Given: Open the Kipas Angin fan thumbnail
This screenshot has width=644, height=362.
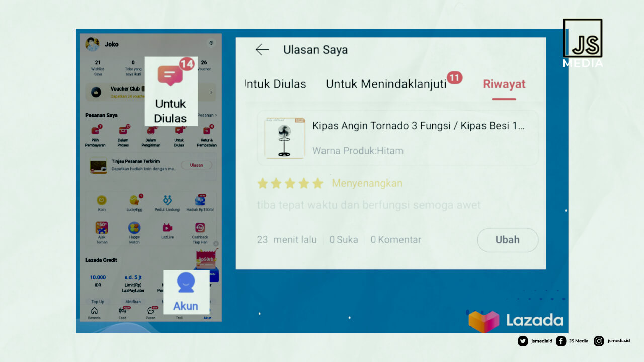Looking at the screenshot, I should pos(285,138).
